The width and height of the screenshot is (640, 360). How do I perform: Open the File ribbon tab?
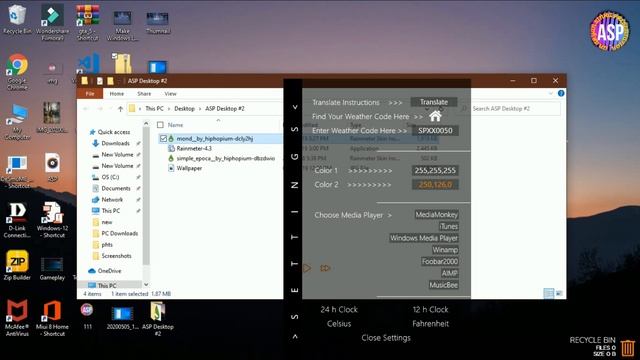[90, 93]
